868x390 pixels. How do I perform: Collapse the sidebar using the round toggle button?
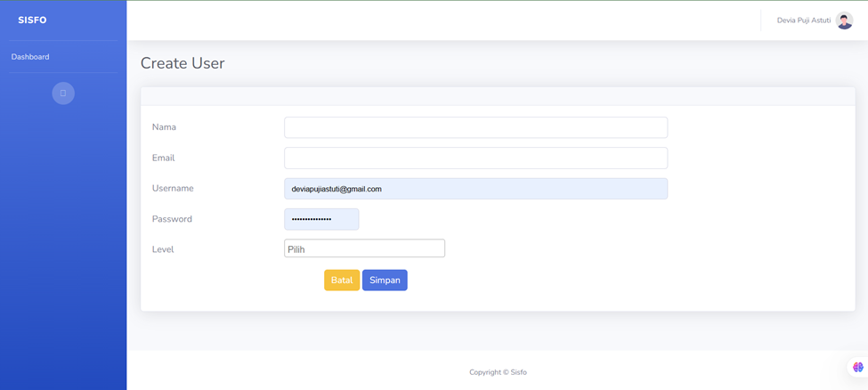[x=63, y=93]
